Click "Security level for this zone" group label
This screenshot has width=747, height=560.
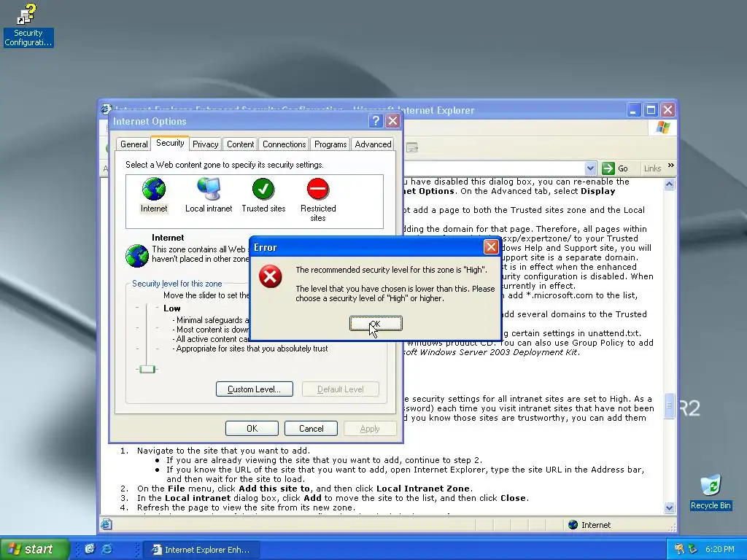click(x=177, y=284)
